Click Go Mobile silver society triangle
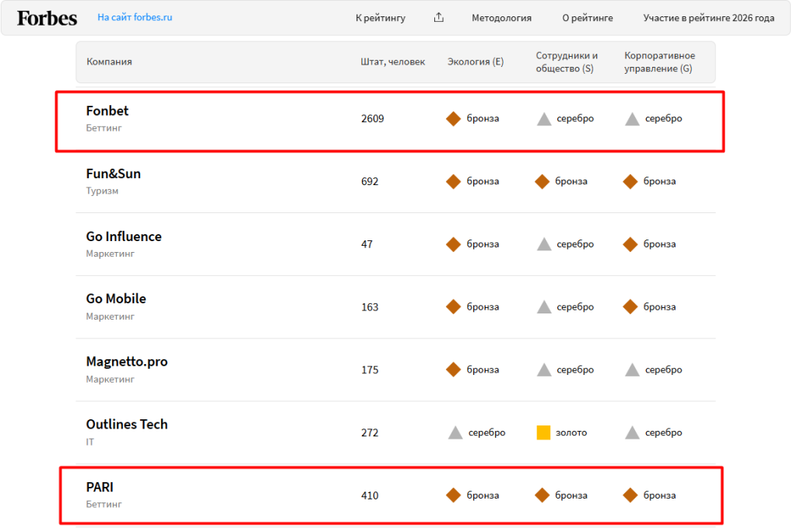 click(x=544, y=307)
